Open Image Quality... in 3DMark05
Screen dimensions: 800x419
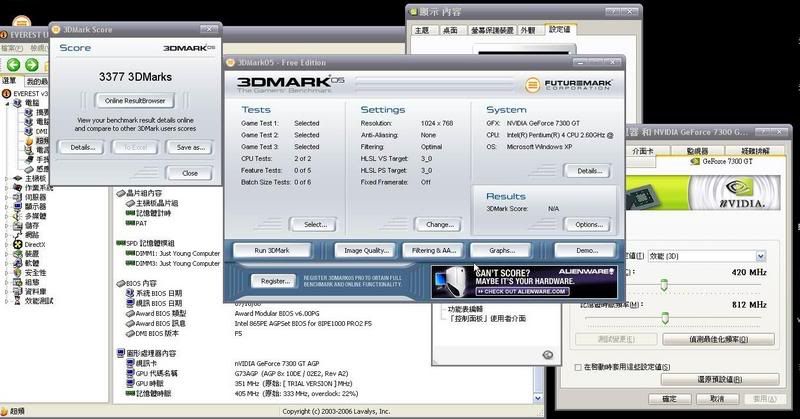tap(366, 251)
